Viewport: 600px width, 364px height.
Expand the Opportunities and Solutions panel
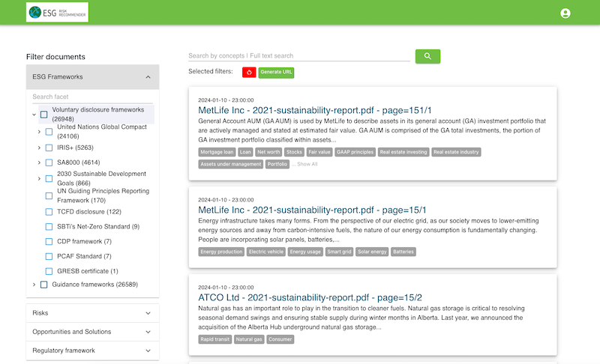point(92,332)
